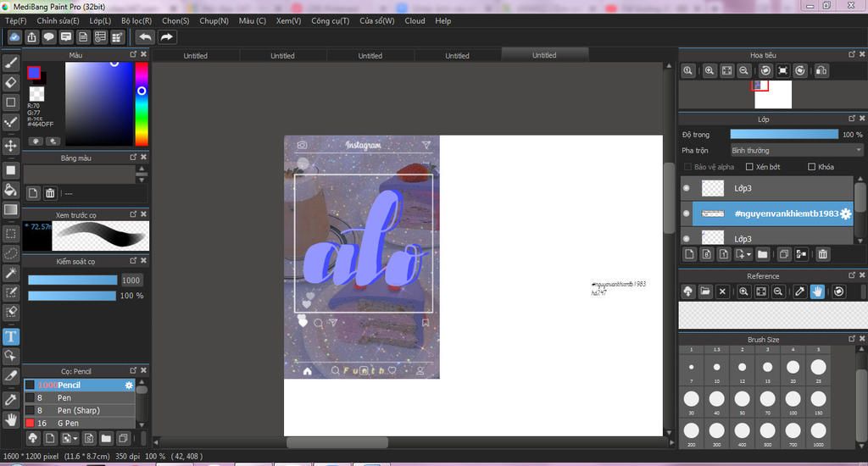Hide the top Lớp3 layer
The width and height of the screenshot is (868, 466).
[687, 188]
